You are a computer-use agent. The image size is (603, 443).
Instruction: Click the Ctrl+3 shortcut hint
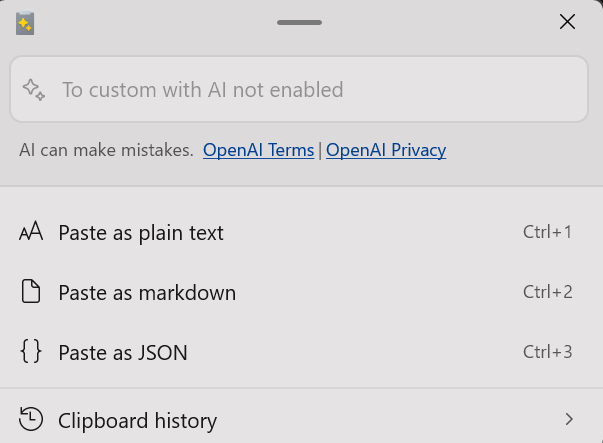(x=548, y=352)
